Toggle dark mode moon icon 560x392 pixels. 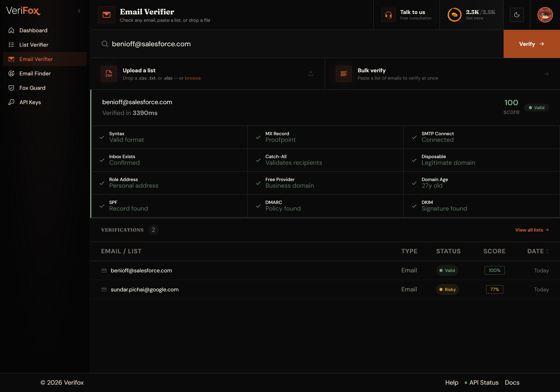point(517,15)
